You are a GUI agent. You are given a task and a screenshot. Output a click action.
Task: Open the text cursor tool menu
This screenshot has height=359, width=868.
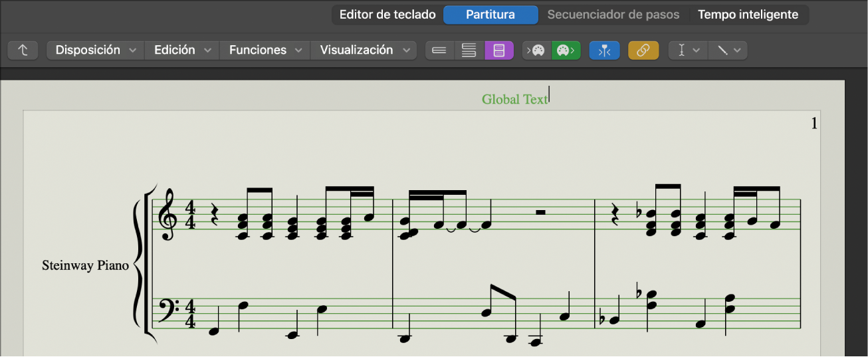689,51
